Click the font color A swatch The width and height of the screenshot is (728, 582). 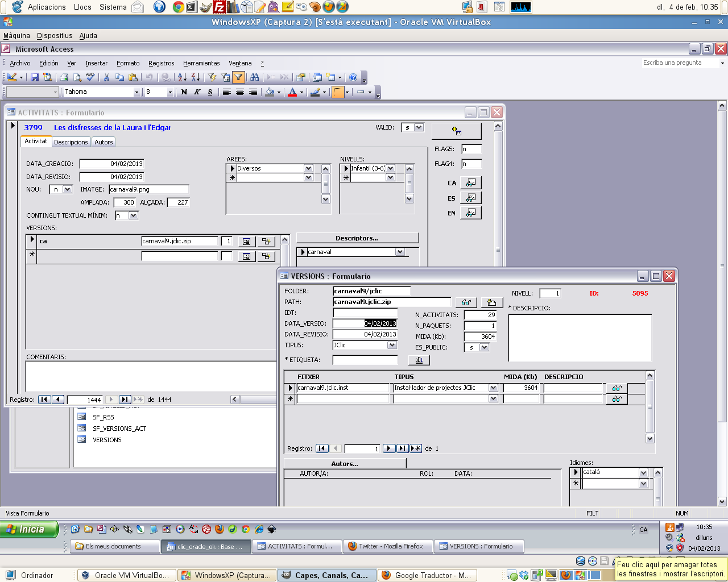pos(292,92)
